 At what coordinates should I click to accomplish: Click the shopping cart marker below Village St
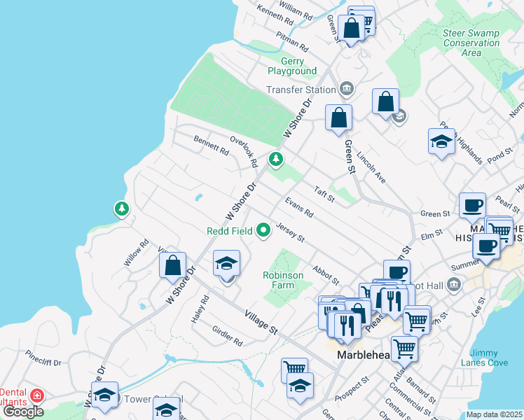point(294,369)
